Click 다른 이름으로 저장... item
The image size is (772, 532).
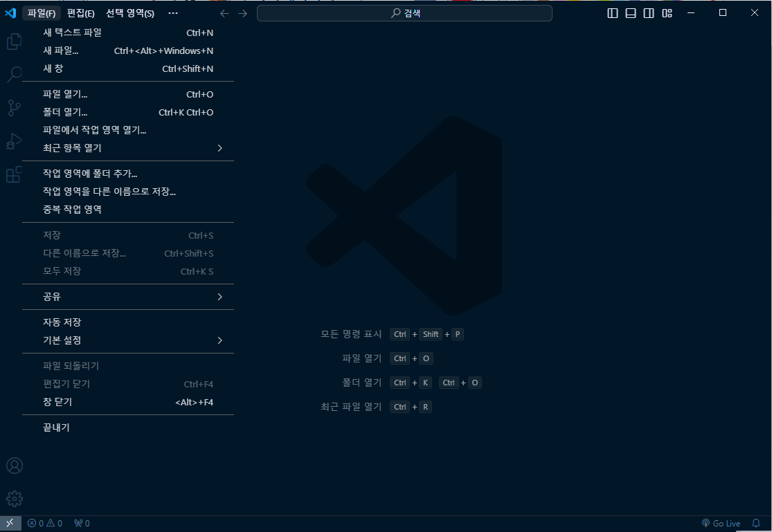[x=128, y=253]
